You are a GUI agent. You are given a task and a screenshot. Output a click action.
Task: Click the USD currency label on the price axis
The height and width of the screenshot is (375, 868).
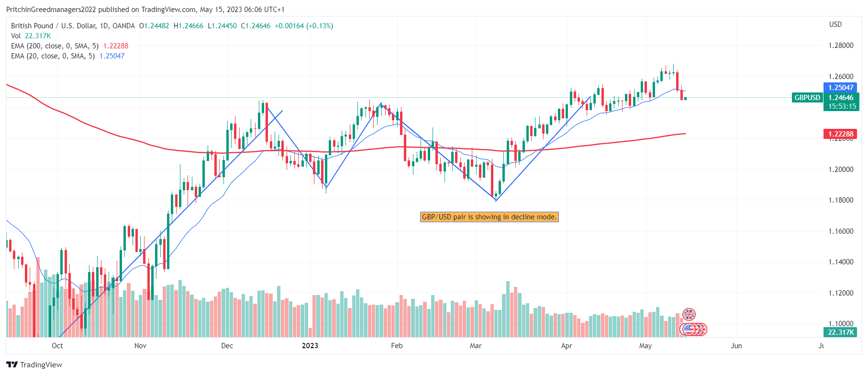(x=835, y=24)
